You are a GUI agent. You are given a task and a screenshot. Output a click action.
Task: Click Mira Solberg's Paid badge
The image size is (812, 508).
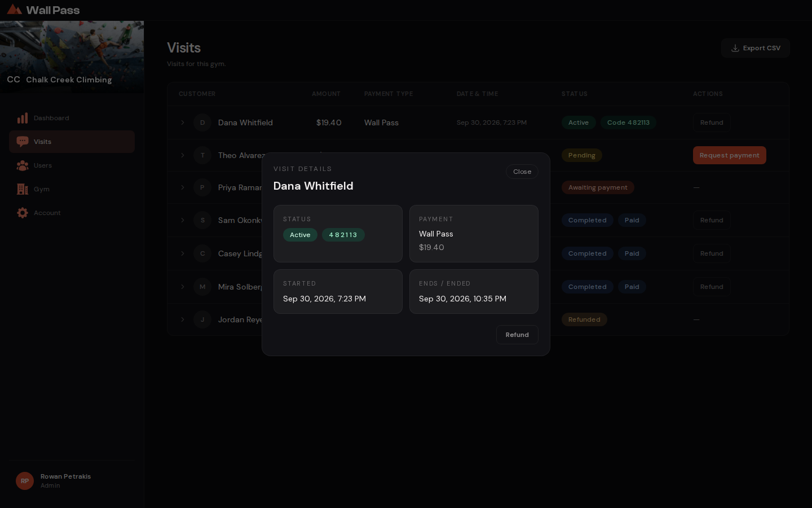(632, 287)
